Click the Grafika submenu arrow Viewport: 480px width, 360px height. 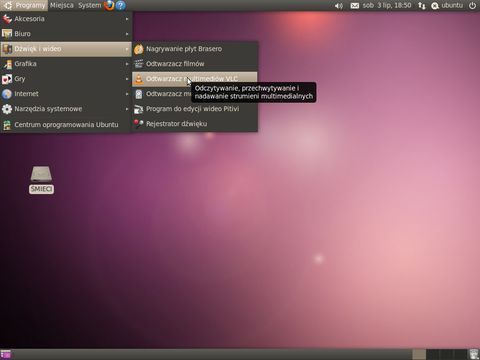point(127,64)
